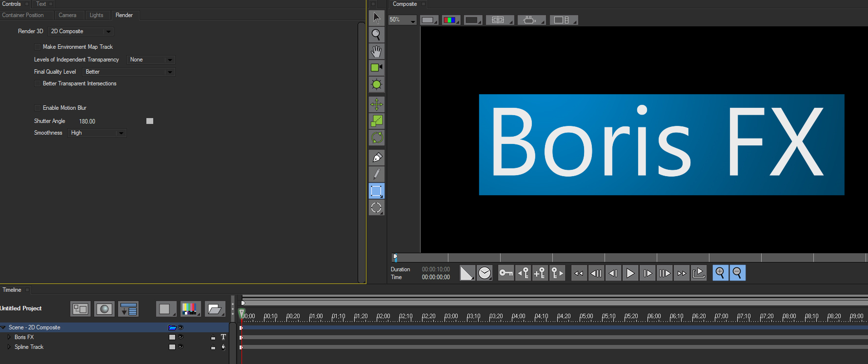The image size is (868, 364).
Task: Go to previous keyframe
Action: tap(523, 273)
